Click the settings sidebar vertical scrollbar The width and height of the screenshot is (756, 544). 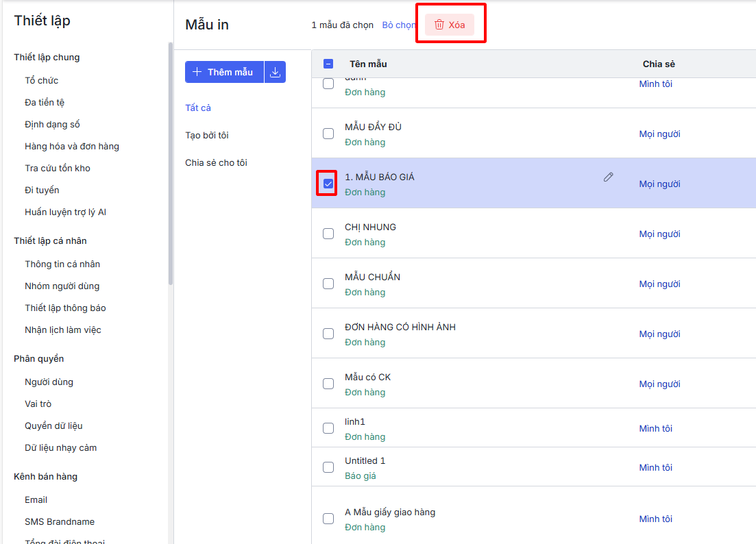(x=171, y=164)
